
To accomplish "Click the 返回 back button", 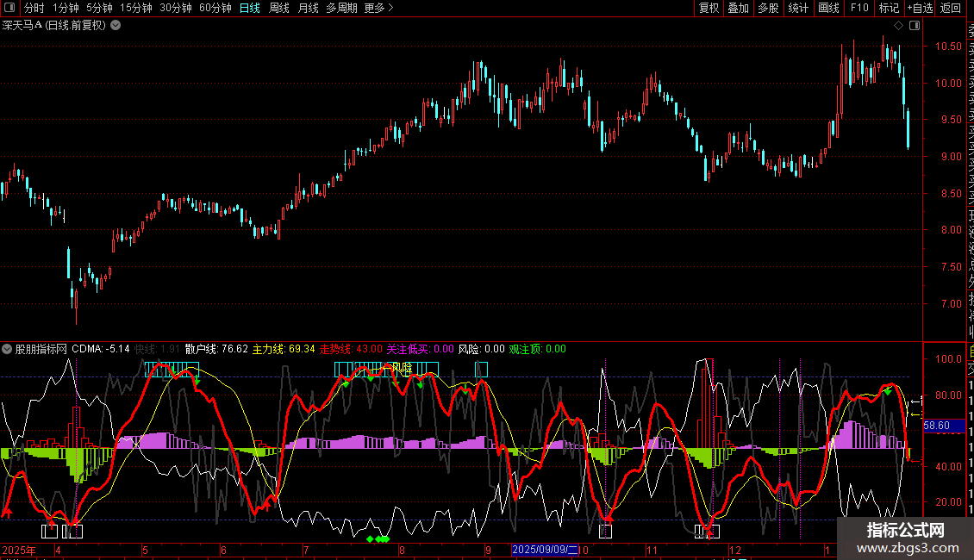I will 951,8.
